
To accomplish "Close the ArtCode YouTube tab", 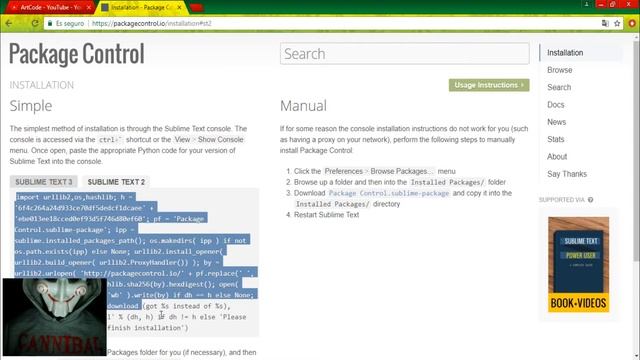I will tap(89, 7).
